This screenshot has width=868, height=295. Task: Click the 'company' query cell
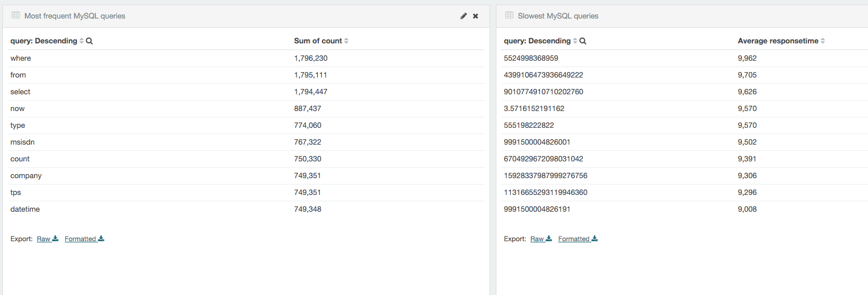[x=26, y=176]
